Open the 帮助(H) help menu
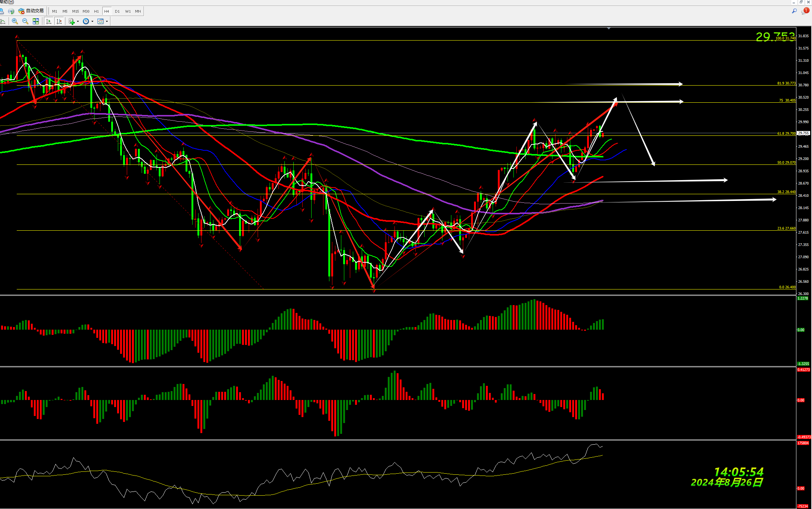The width and height of the screenshot is (812, 509). point(7,2)
